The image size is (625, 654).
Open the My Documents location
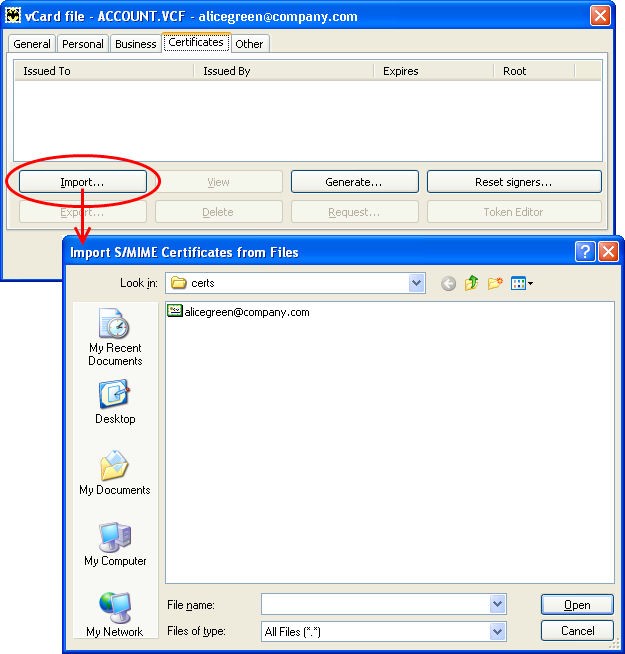coord(115,473)
